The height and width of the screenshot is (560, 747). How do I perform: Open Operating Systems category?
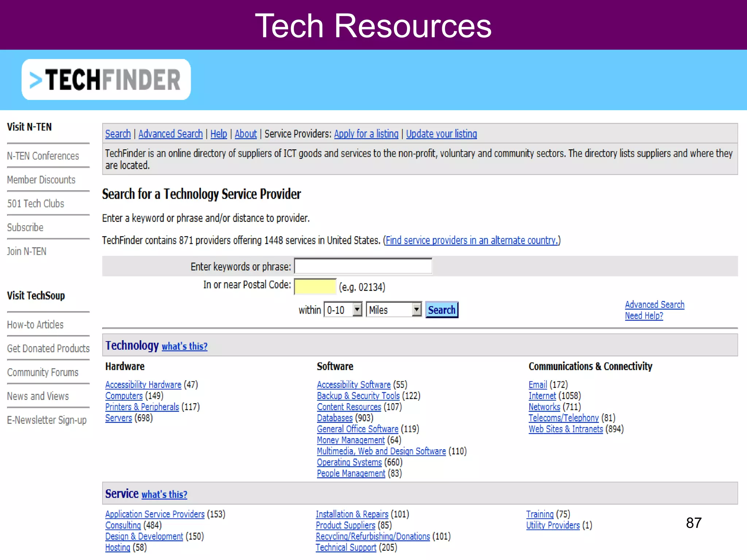tap(349, 462)
